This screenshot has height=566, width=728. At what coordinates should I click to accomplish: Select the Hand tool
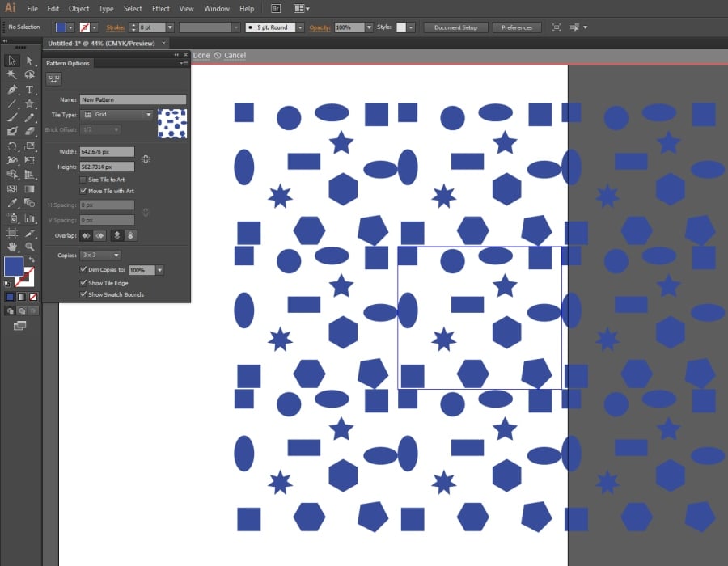(x=11, y=246)
